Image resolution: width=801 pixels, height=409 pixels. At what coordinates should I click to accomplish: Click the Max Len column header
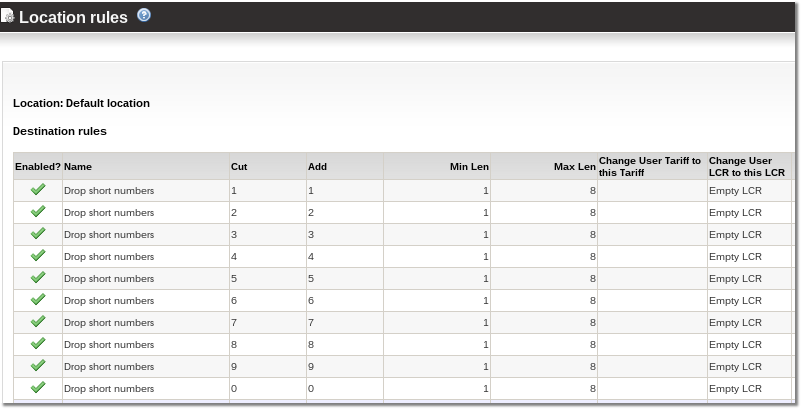(574, 167)
